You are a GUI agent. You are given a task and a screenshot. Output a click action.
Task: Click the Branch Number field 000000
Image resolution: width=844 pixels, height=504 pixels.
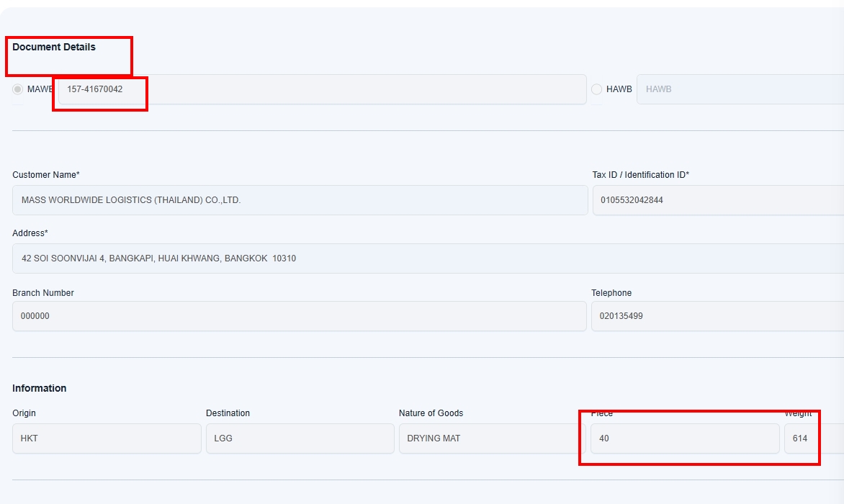[299, 316]
